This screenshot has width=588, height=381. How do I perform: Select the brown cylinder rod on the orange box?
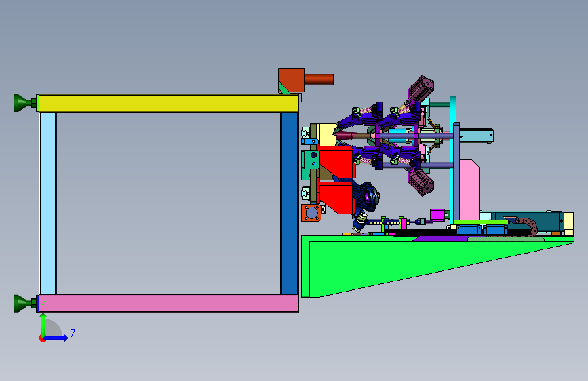click(x=319, y=79)
